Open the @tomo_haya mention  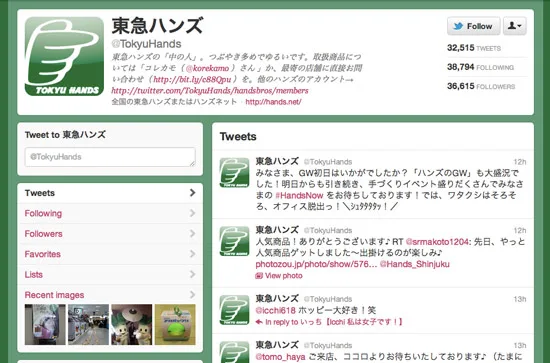click(x=281, y=357)
